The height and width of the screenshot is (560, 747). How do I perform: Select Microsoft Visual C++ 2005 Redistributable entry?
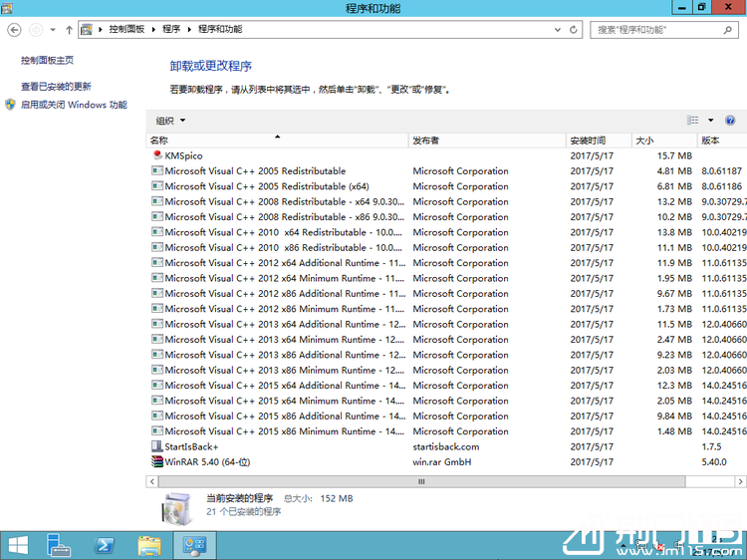coord(446,170)
